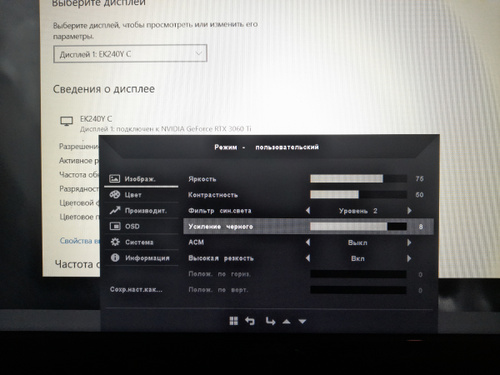
Task: Click the up triangle navigation icon
Action: [x=286, y=322]
